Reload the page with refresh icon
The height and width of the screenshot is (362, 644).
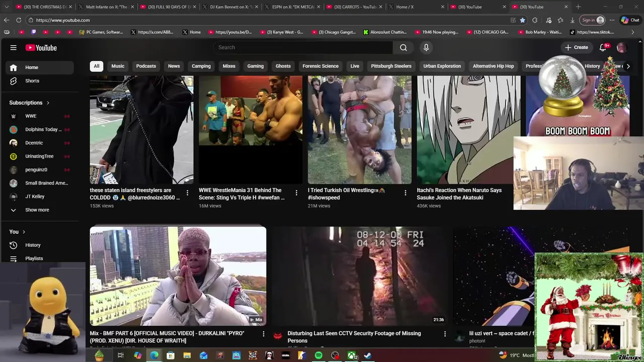19,20
